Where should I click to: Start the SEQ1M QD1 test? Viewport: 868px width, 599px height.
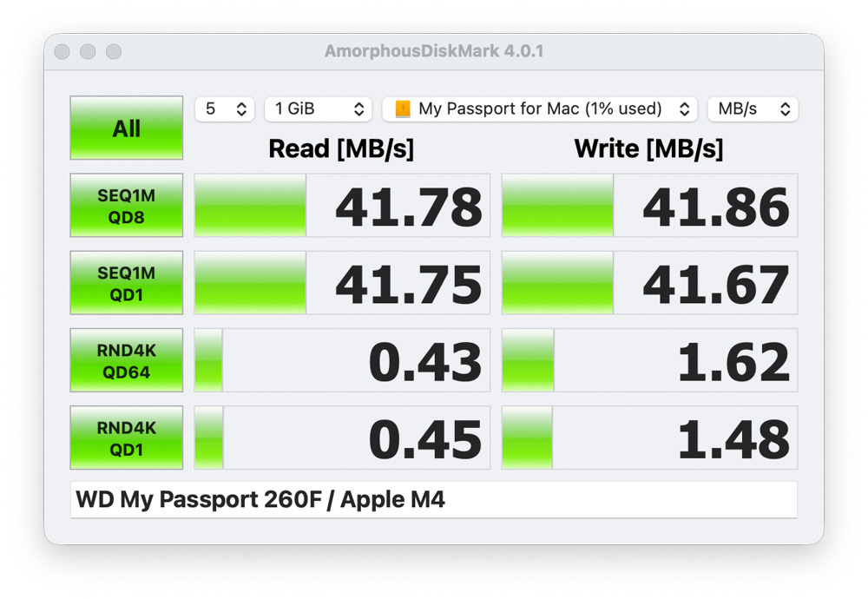tap(126, 283)
